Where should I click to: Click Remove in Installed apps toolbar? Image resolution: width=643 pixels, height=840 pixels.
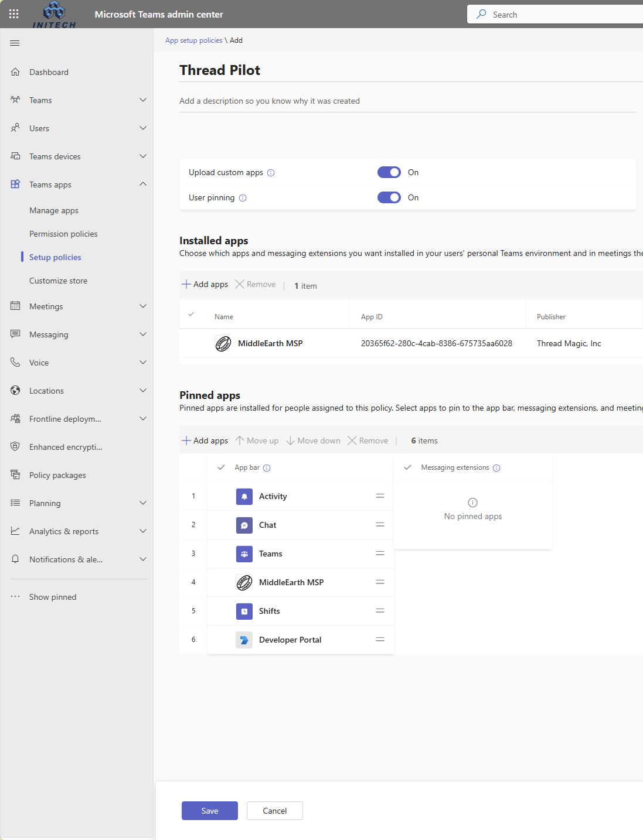[x=255, y=284]
